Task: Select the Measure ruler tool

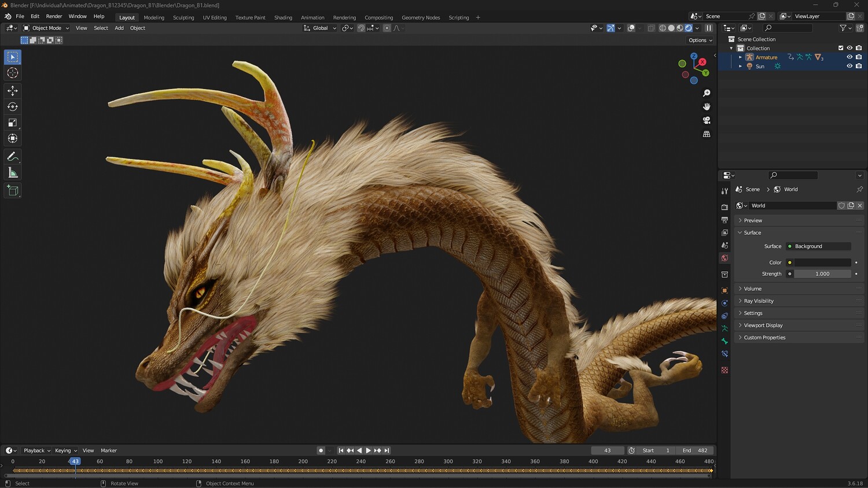Action: tap(13, 173)
